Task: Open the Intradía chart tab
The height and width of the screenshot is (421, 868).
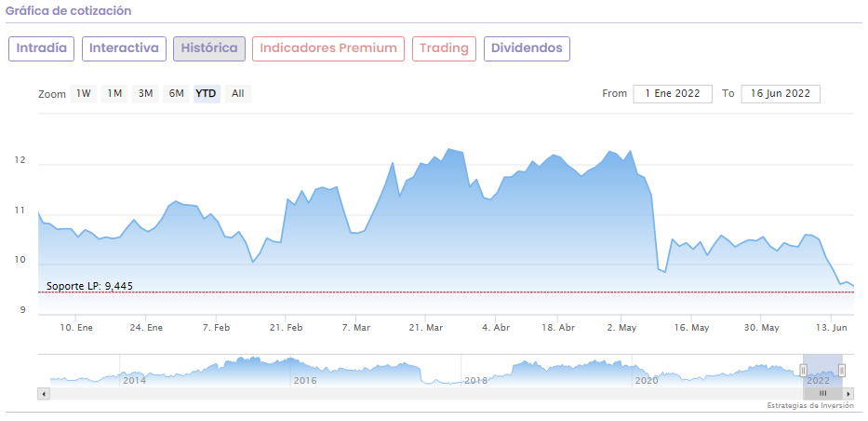Action: pyautogui.click(x=41, y=48)
